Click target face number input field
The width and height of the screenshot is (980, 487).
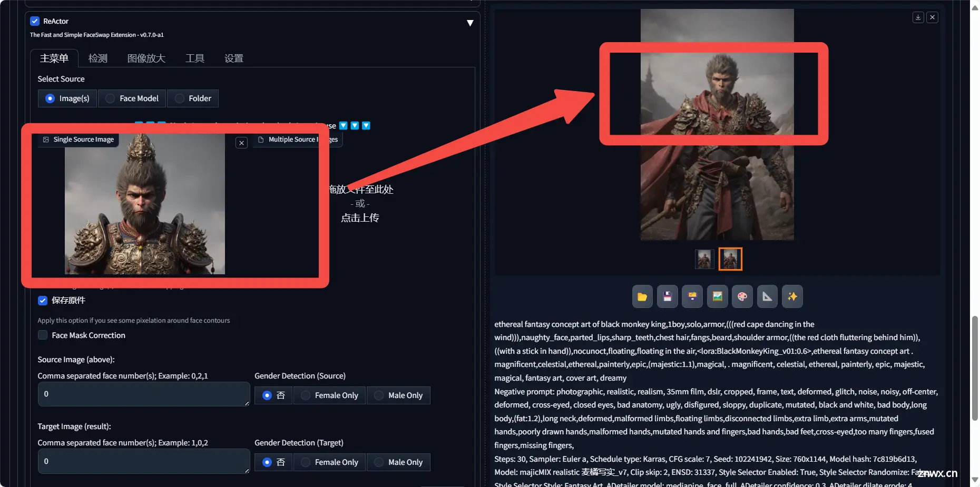[x=144, y=461]
